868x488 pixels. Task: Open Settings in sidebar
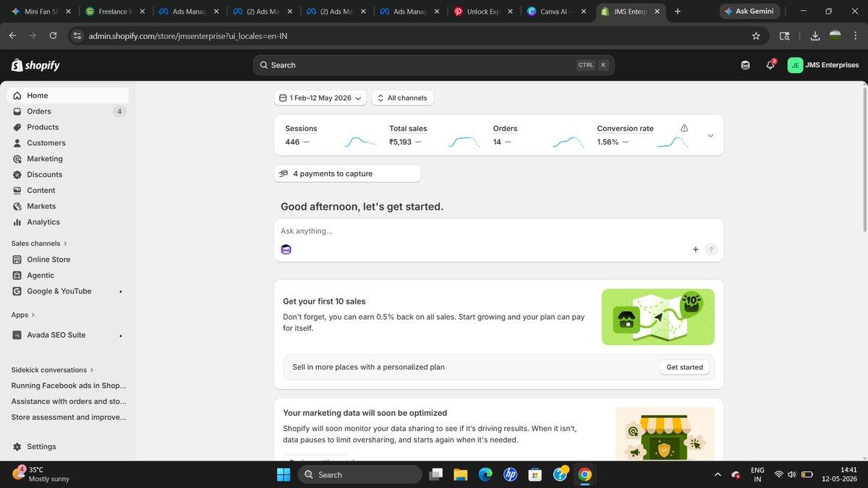pos(68,447)
